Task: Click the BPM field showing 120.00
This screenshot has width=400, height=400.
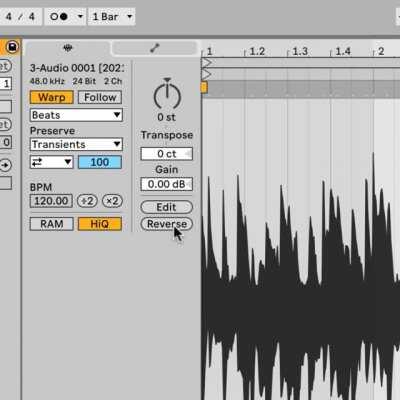Action: (x=51, y=201)
